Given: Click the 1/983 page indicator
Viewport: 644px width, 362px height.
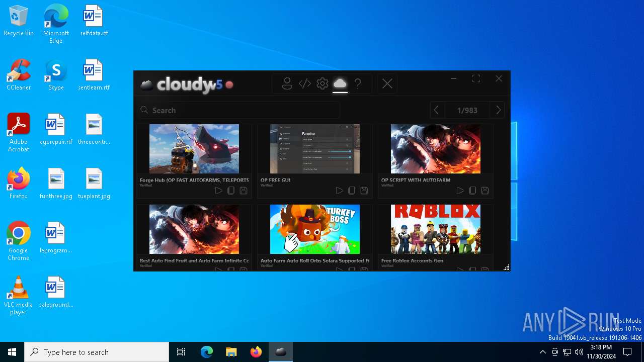Looking at the screenshot, I should [467, 110].
